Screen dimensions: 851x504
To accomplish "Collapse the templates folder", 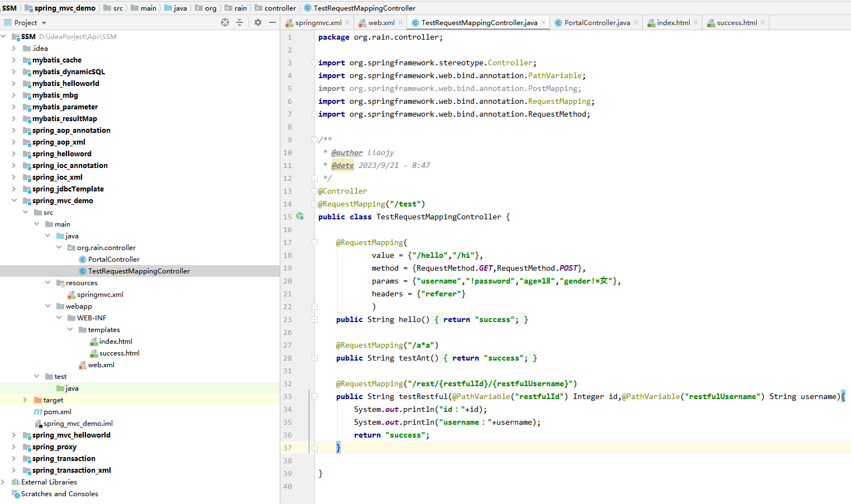I will click(x=70, y=330).
